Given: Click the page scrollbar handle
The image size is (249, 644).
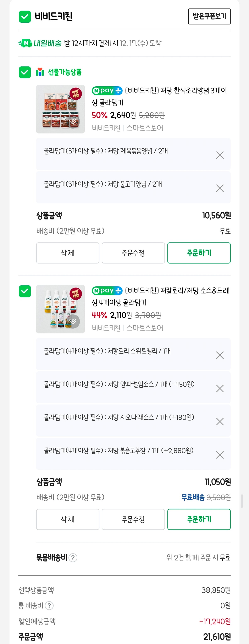Looking at the screenshot, I should 242,501.
